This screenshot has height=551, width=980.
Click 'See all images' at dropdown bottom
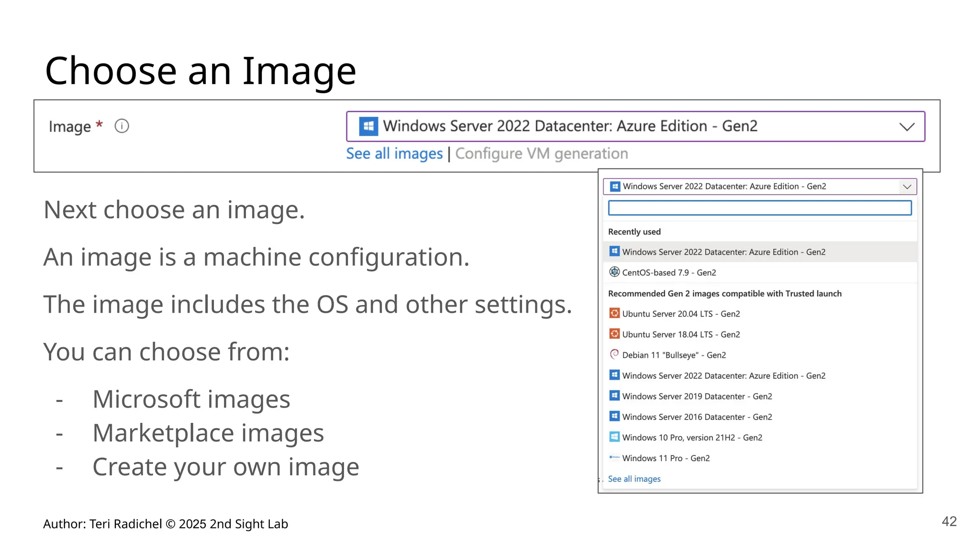tap(634, 479)
